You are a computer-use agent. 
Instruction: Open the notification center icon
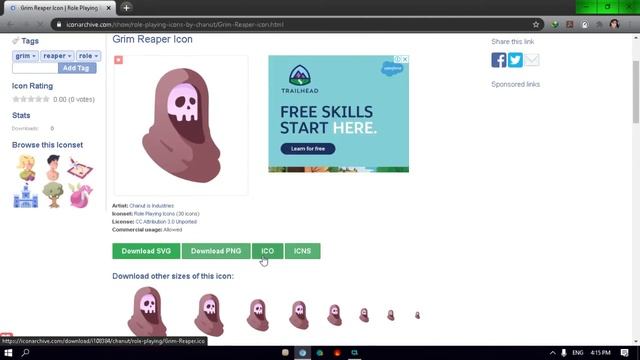pos(624,353)
